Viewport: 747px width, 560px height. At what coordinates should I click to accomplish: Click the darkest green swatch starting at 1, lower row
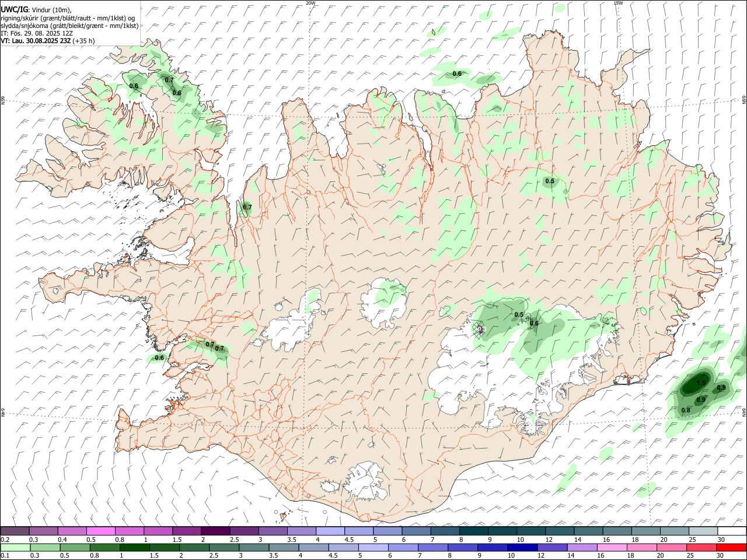pos(134,547)
